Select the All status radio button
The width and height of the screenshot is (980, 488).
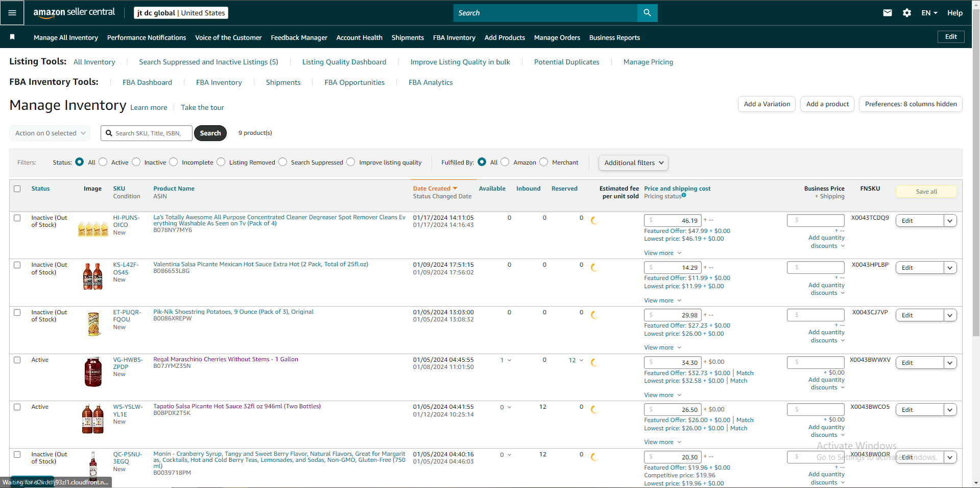[79, 162]
